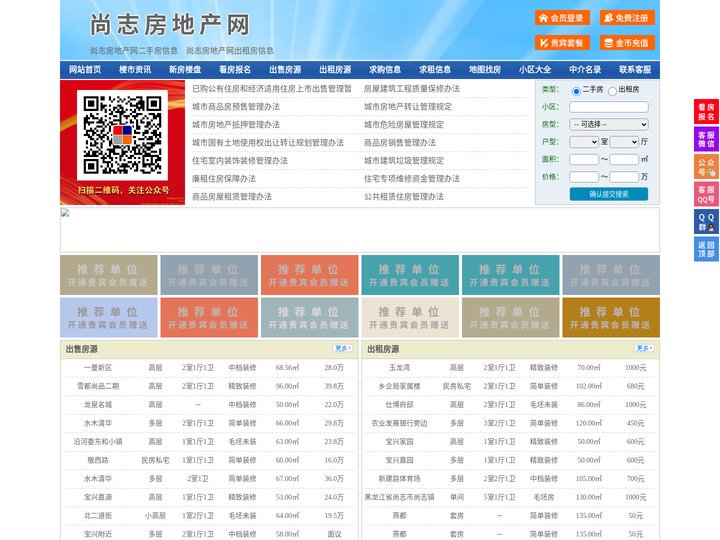Screen dimensions: 720x540
Task: Open the 新建路体育场 rental listing
Action: (x=399, y=478)
